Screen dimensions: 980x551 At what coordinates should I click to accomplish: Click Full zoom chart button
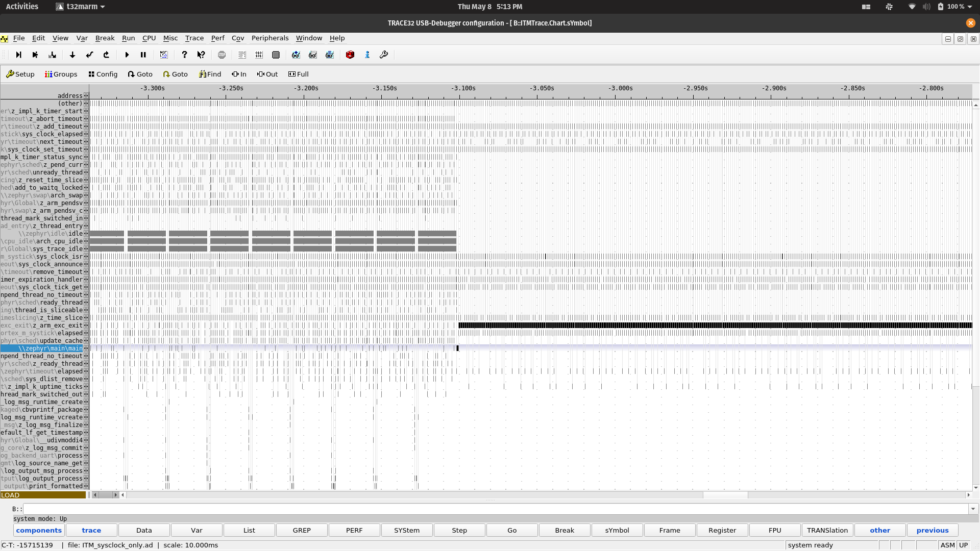click(x=299, y=74)
